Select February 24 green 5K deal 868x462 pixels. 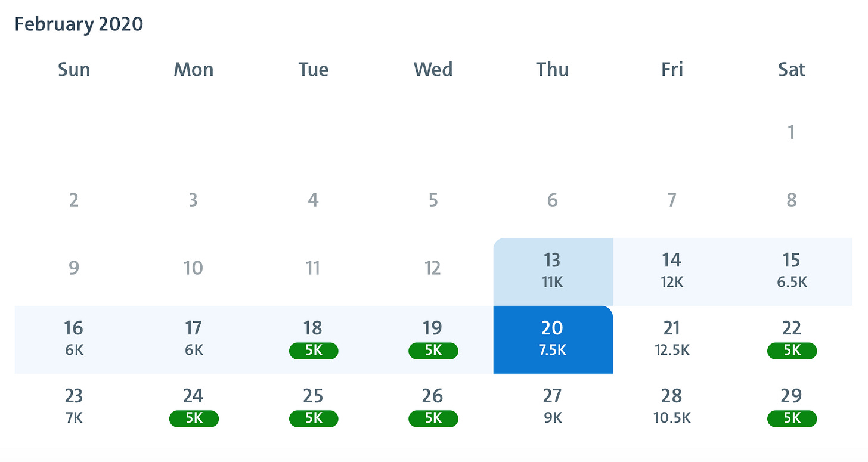(x=193, y=407)
